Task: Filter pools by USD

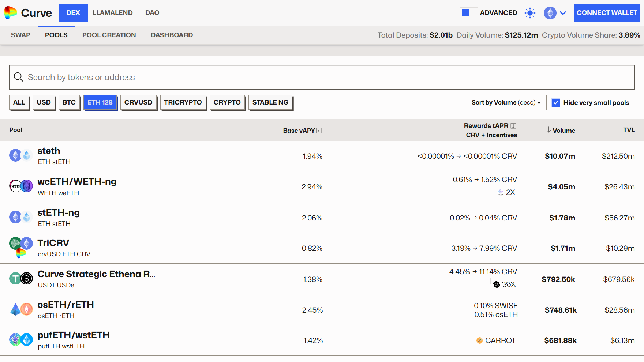Action: 44,102
